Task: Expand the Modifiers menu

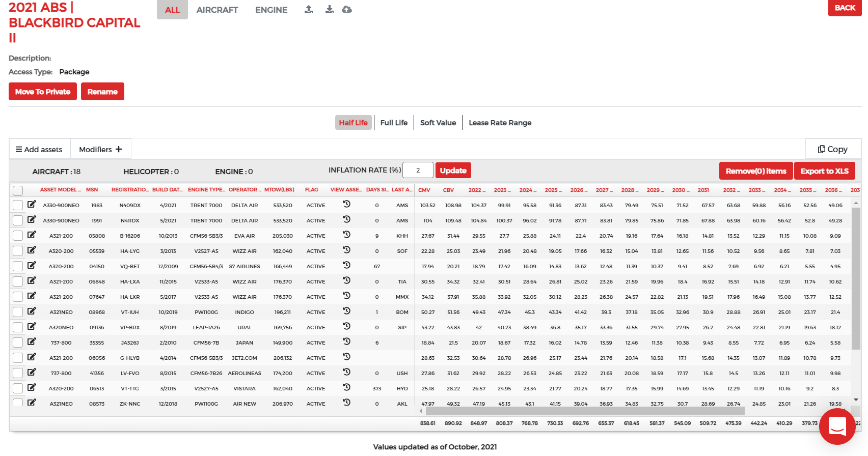Action: point(100,149)
